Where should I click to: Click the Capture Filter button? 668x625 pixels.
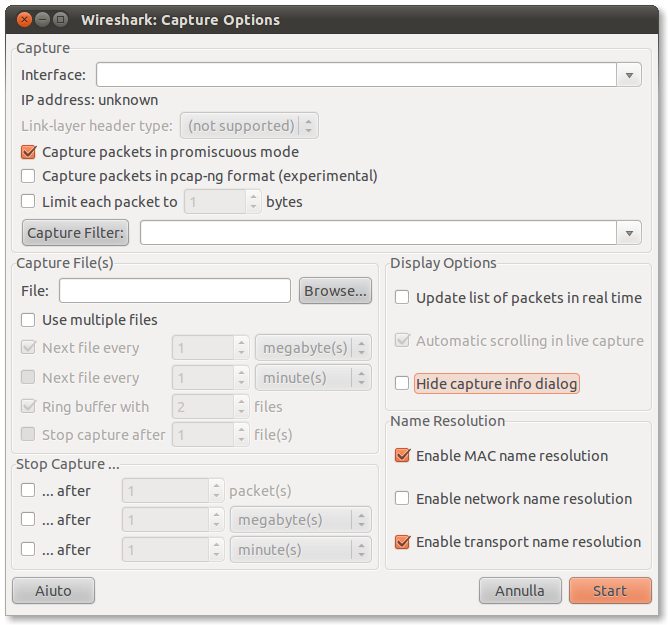pyautogui.click(x=76, y=233)
